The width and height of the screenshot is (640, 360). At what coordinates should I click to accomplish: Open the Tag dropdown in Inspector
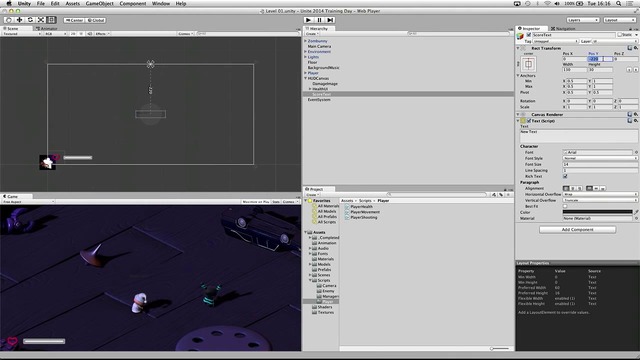(556, 41)
